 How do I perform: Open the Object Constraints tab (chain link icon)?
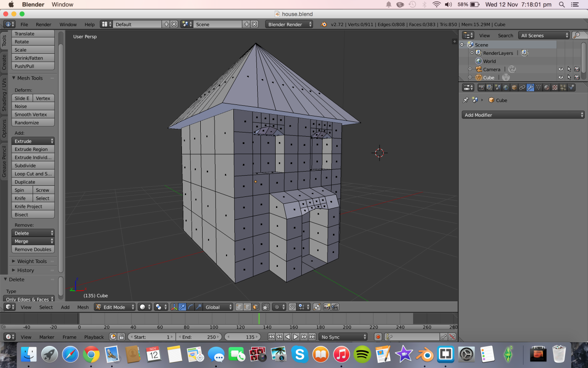(x=522, y=87)
